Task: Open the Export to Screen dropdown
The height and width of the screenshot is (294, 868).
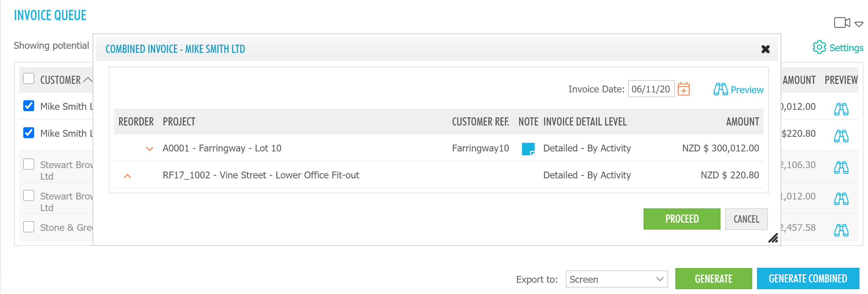Action: click(616, 279)
